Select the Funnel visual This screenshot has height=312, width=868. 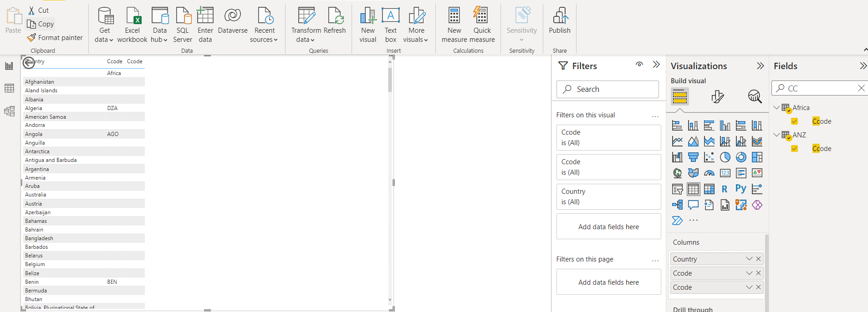(x=693, y=157)
